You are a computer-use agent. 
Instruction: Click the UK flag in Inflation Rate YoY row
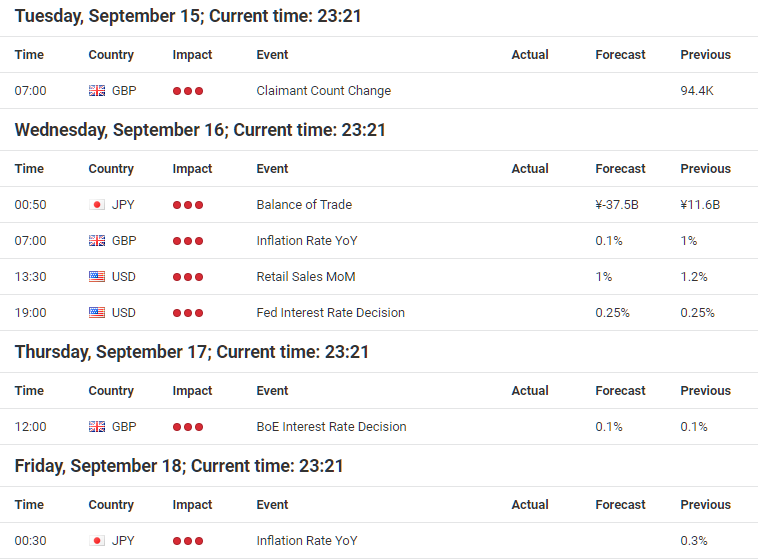click(x=97, y=241)
